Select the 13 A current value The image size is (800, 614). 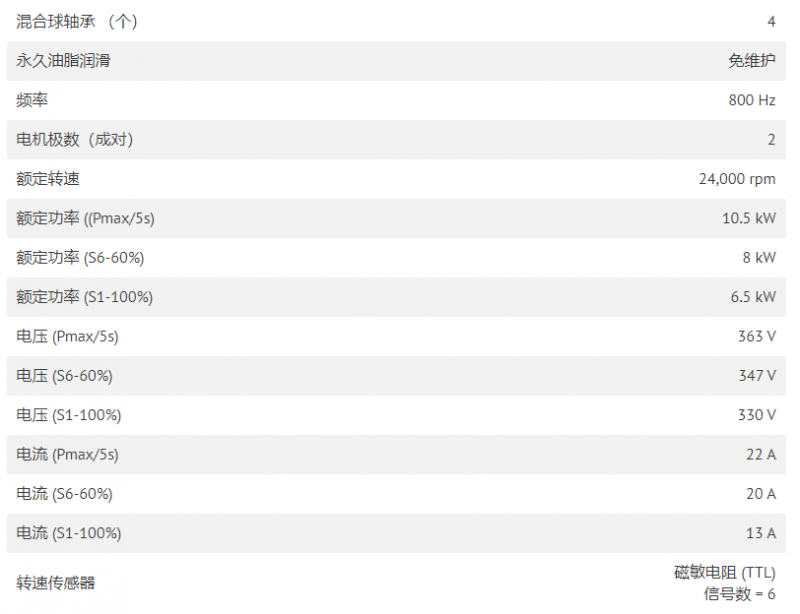click(760, 533)
